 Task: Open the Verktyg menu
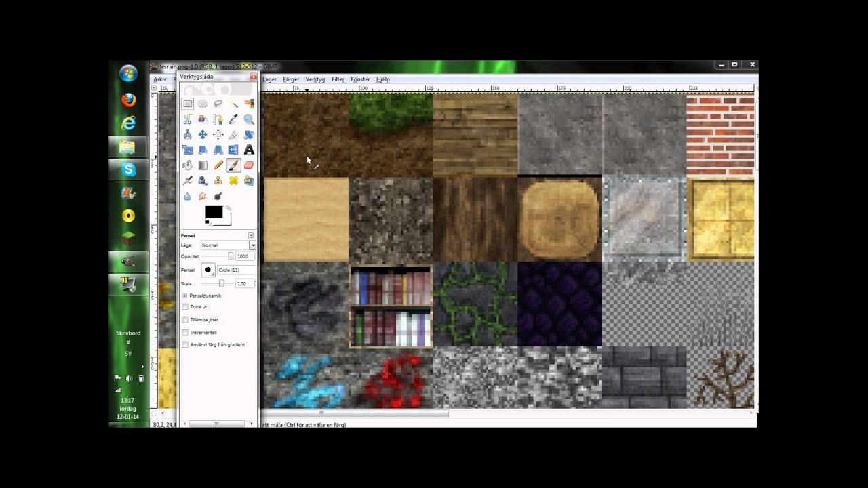coord(315,79)
